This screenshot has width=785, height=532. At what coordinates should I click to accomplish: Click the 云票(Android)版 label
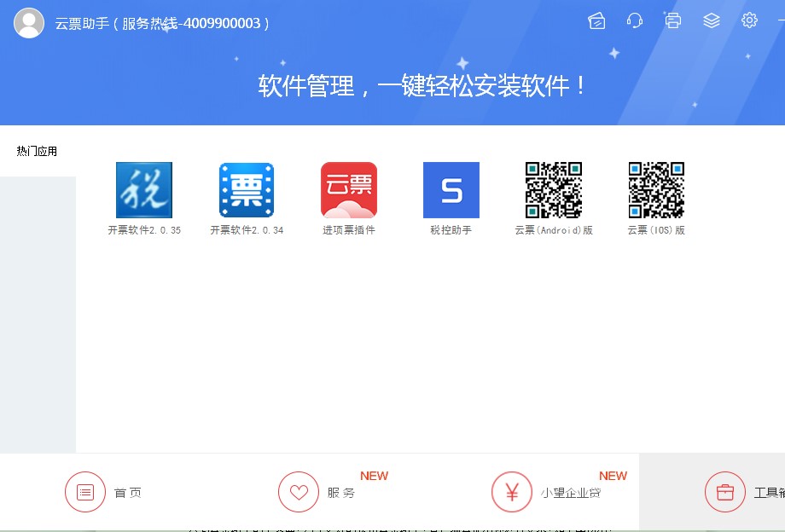tap(554, 230)
